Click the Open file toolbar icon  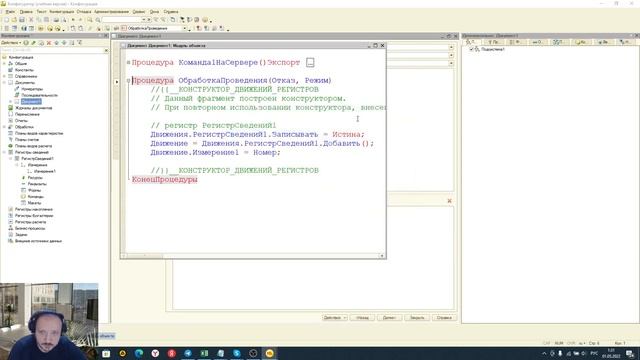(14, 20)
